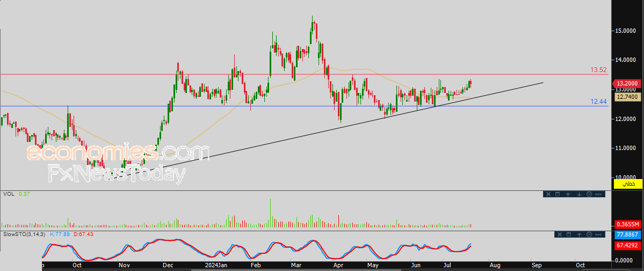Click the Feb time axis label

point(256,265)
